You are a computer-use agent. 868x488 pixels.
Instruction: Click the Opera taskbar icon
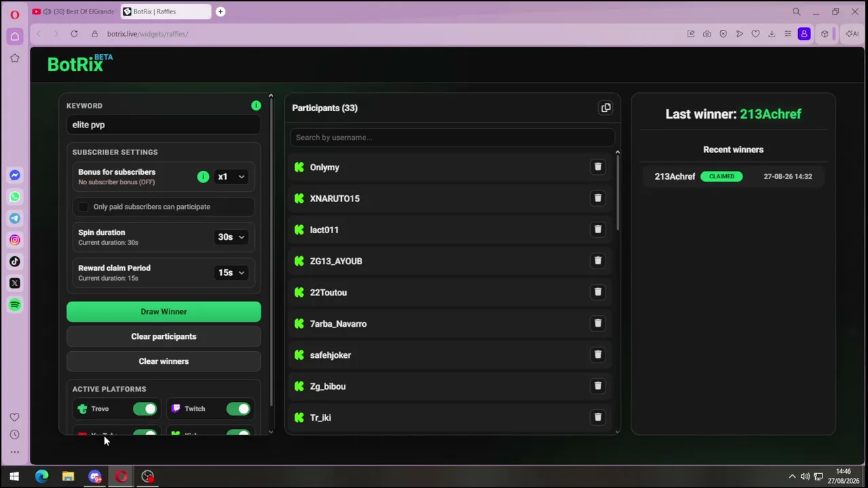pos(121,476)
